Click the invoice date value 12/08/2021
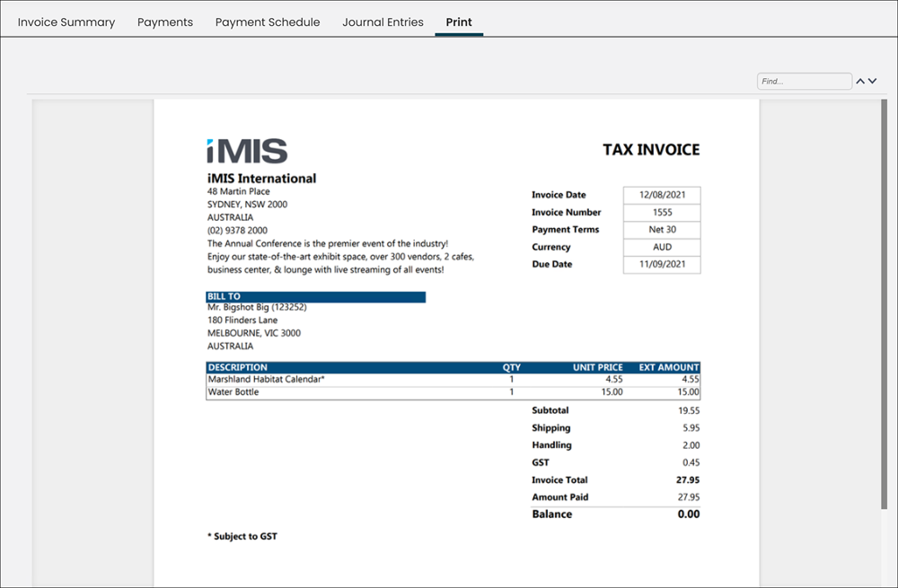This screenshot has width=898, height=588. coord(662,195)
